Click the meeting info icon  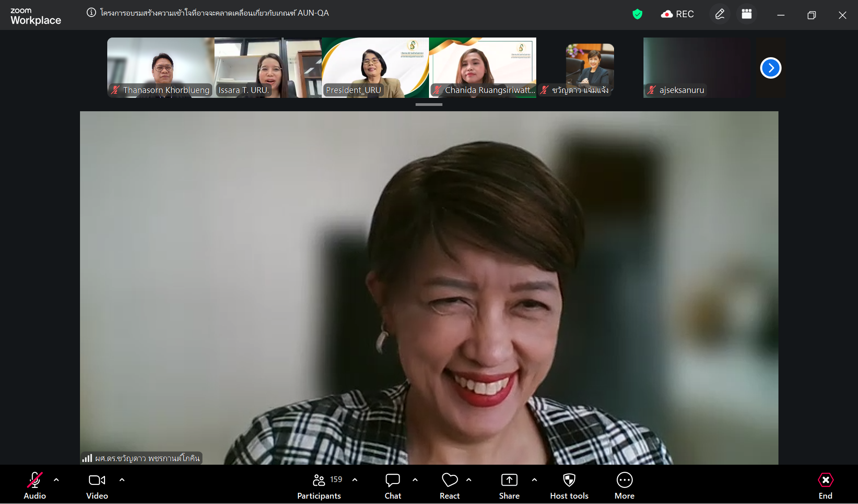coord(91,13)
